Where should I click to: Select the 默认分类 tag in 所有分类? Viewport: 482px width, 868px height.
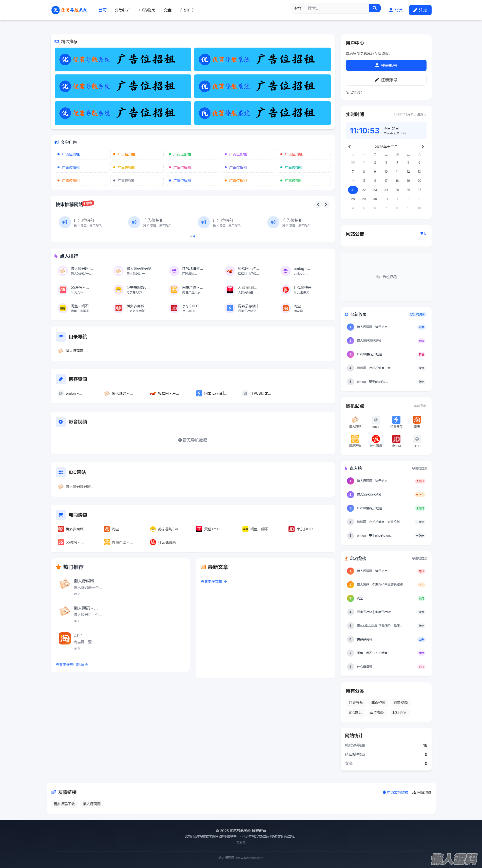(x=399, y=713)
